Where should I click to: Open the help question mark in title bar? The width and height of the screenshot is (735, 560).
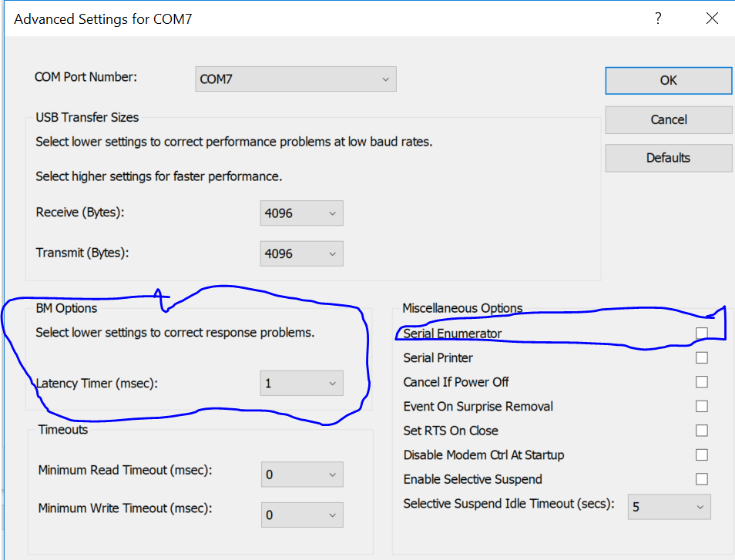(x=658, y=18)
